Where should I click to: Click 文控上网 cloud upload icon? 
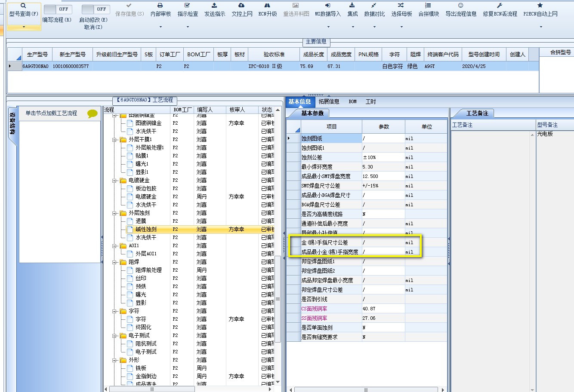pyautogui.click(x=241, y=6)
